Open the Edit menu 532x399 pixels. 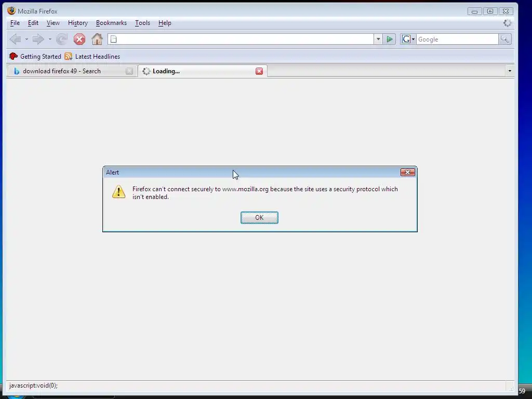click(x=33, y=23)
